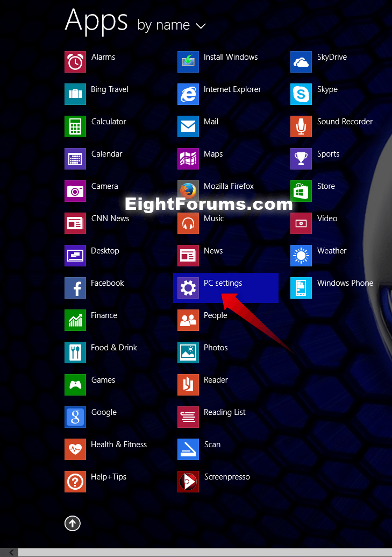Image resolution: width=392 pixels, height=557 pixels.
Task: Launch the Games controller icon
Action: 75,385
